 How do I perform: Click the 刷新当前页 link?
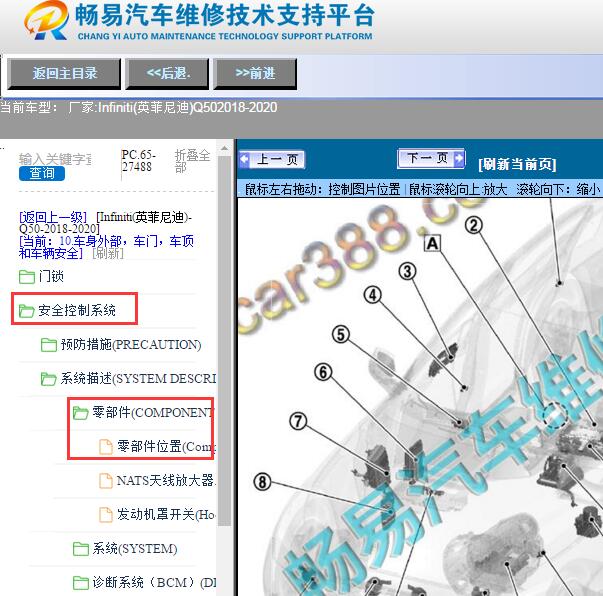click(x=517, y=164)
